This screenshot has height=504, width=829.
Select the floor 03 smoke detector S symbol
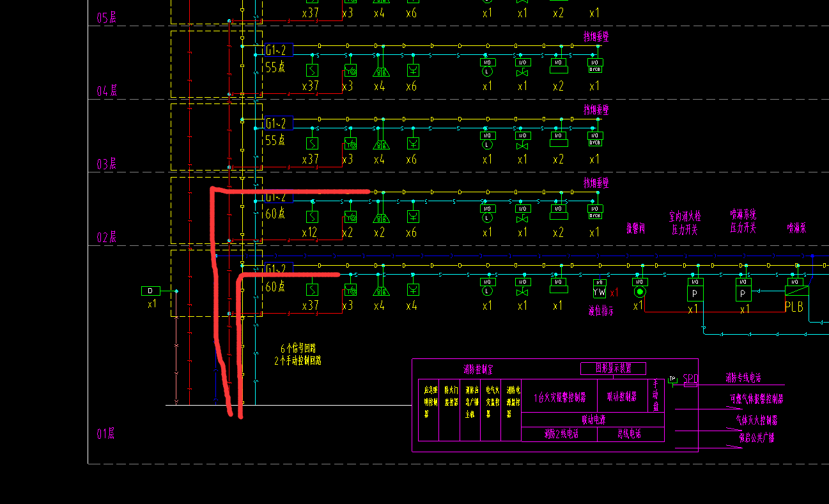(312, 143)
